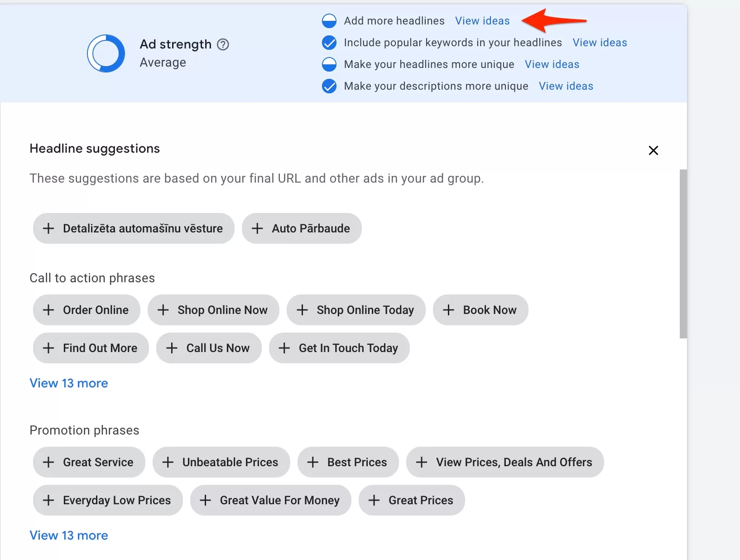Close the Headline suggestions panel
Viewport: 740px width, 560px height.
point(653,150)
